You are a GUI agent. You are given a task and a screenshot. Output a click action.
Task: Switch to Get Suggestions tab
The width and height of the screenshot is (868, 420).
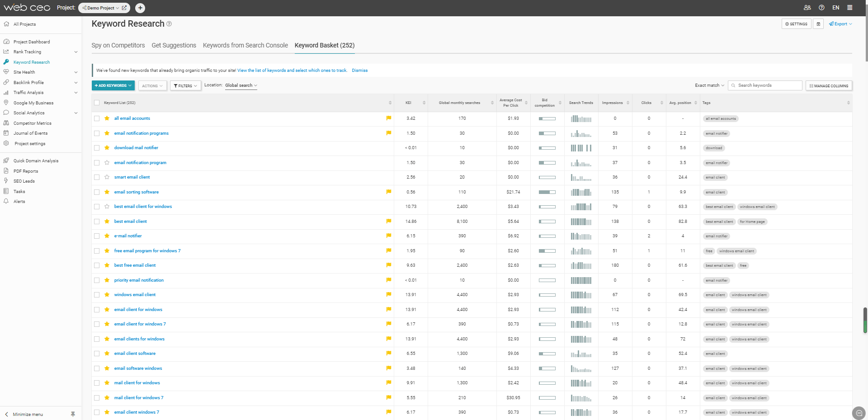click(x=174, y=45)
